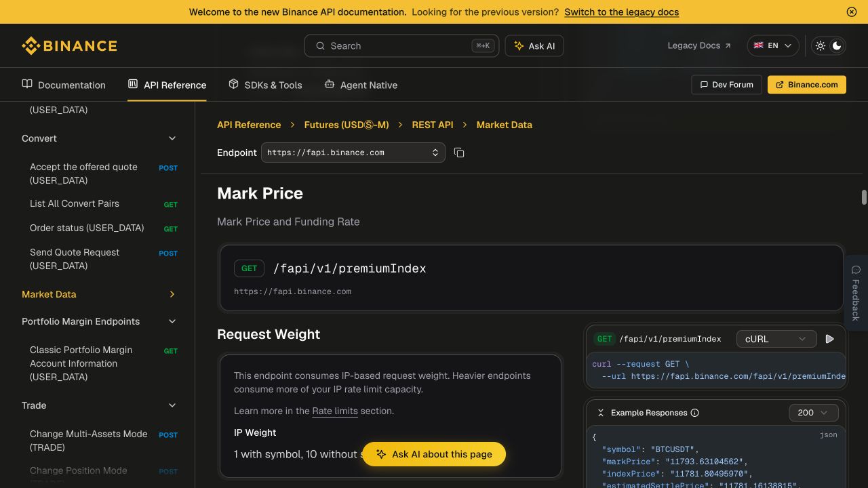868x488 pixels.
Task: Click the Binance logo
Action: tap(69, 45)
